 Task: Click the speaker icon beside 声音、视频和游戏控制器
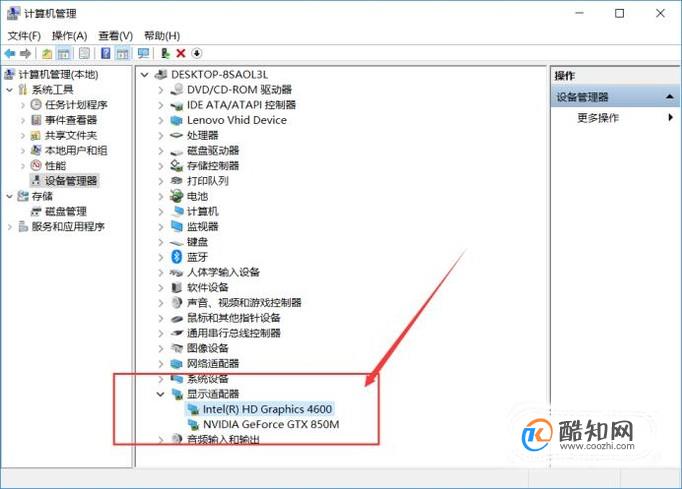pyautogui.click(x=176, y=302)
